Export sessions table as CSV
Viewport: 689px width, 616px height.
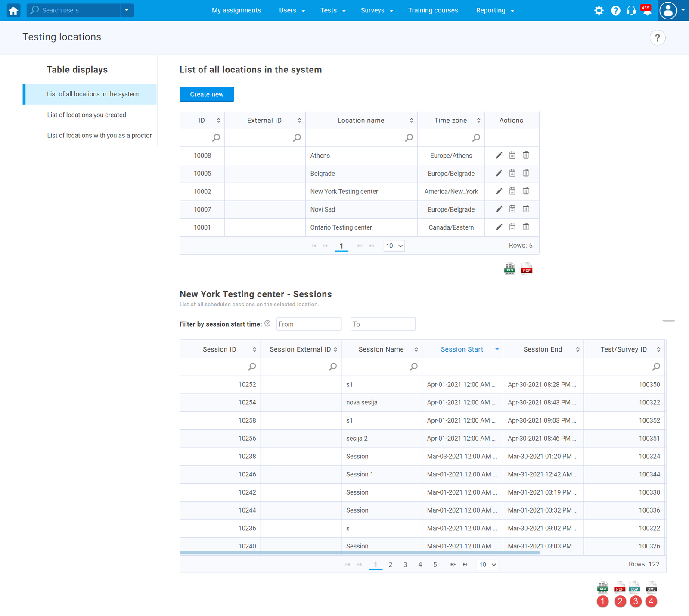(634, 588)
